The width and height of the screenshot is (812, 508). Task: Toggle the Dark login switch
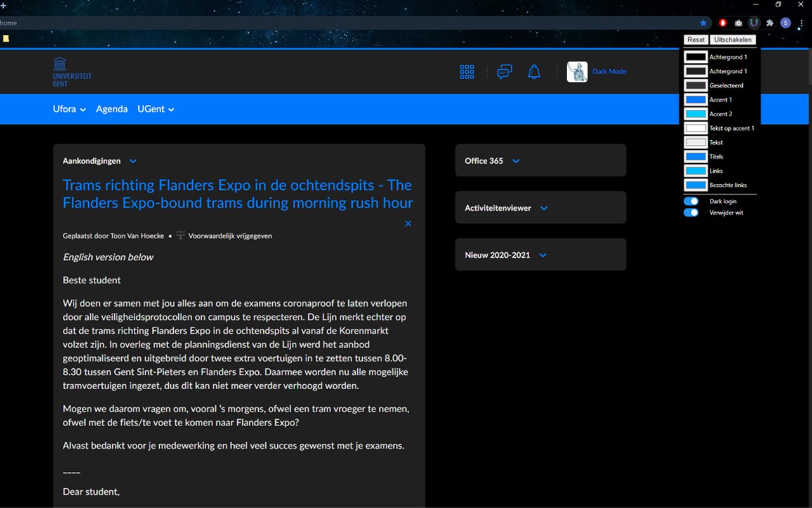point(691,200)
